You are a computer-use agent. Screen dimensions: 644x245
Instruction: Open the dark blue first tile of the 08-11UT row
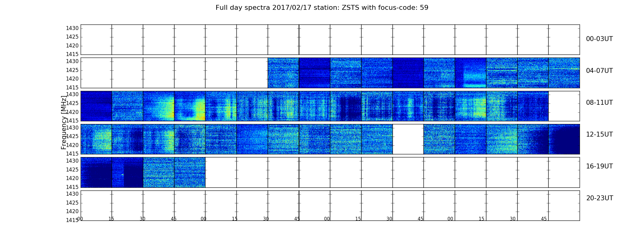[96, 106]
